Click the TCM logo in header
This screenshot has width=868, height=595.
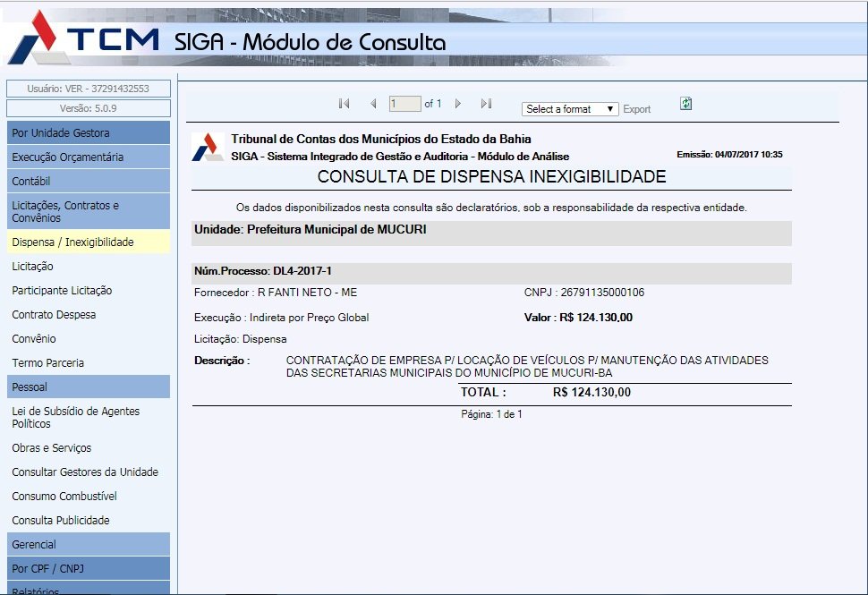(85, 40)
